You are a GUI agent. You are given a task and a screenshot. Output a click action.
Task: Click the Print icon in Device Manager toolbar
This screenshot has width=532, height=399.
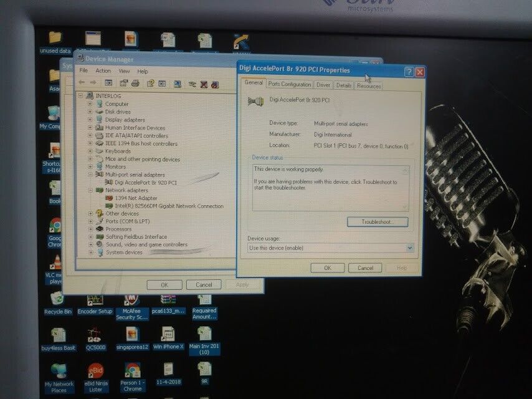tap(135, 83)
